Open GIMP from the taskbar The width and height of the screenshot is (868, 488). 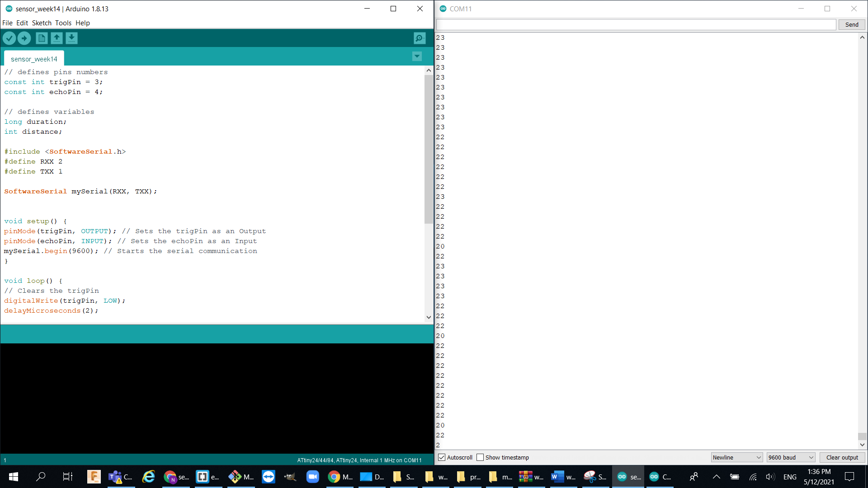(x=290, y=477)
